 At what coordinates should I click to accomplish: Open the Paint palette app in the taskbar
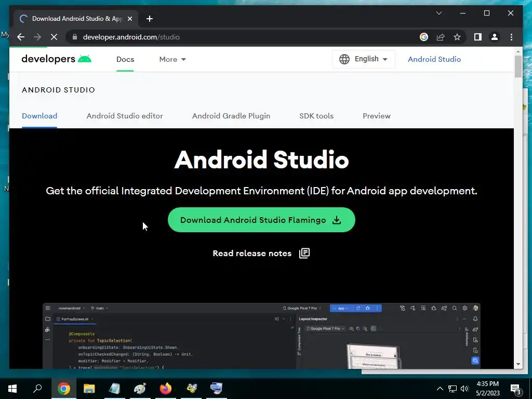click(140, 389)
